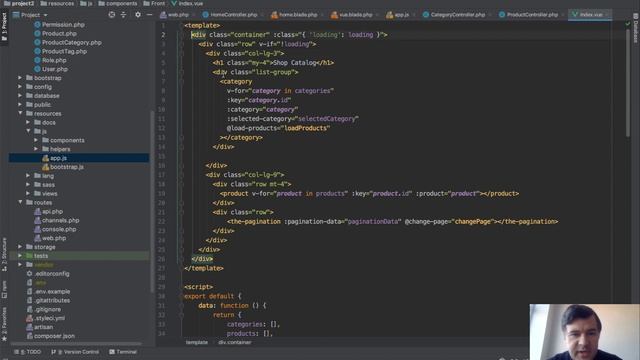The width and height of the screenshot is (640, 360).
Task: Expand the bootstrap folder
Action: (x=20, y=78)
